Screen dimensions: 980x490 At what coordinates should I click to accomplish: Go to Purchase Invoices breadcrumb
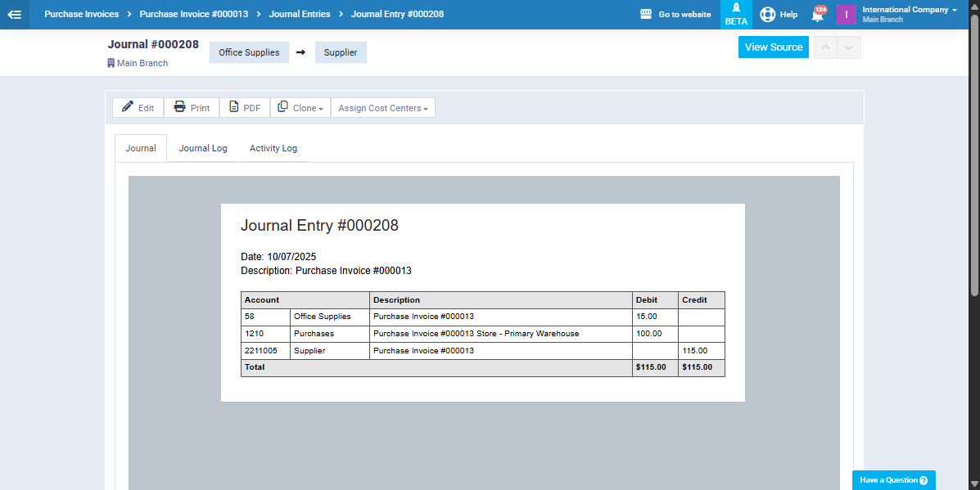click(81, 15)
